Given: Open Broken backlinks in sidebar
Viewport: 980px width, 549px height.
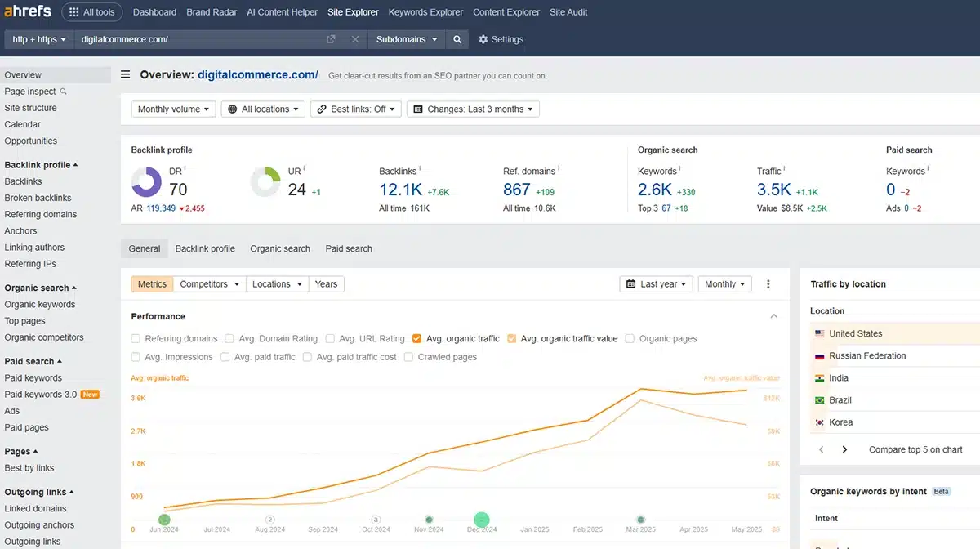Looking at the screenshot, I should (x=38, y=198).
